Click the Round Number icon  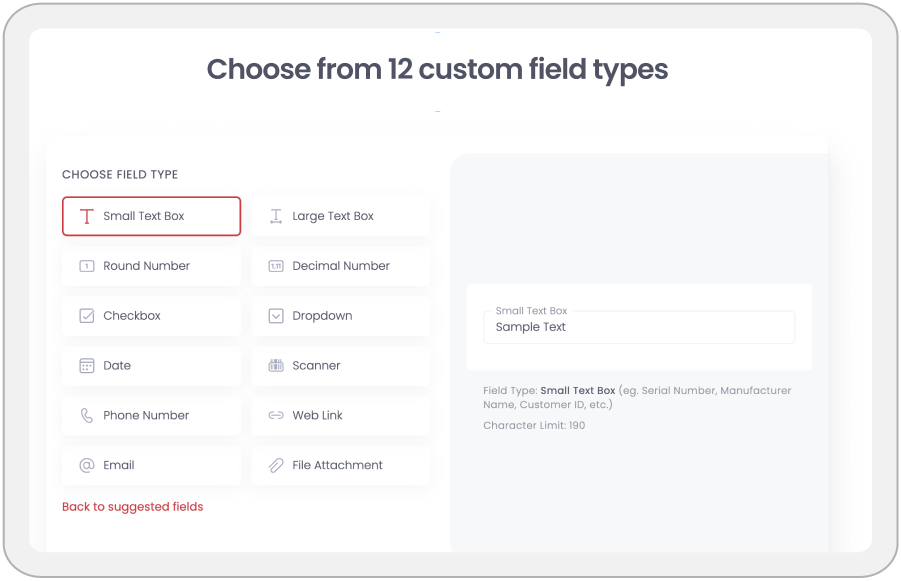pos(87,266)
